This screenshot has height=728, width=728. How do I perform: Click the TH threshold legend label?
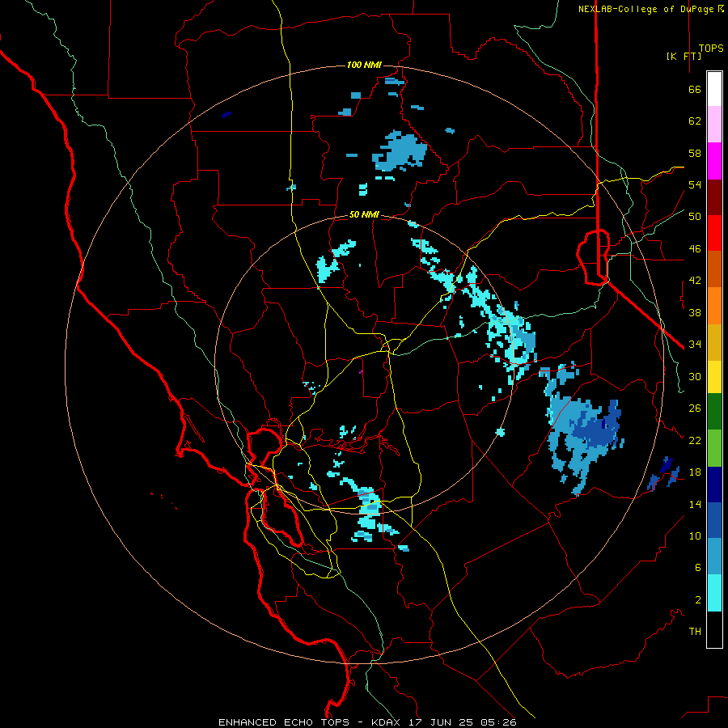695,632
